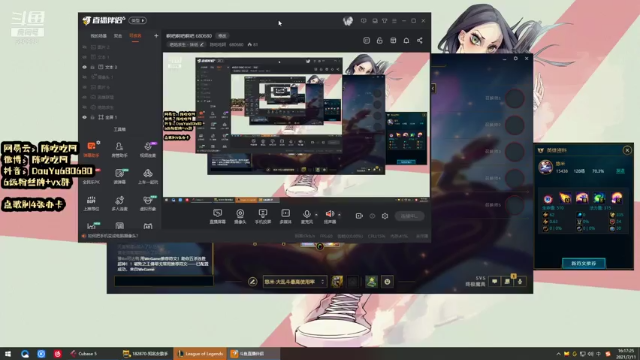The height and width of the screenshot is (360, 640).
Task: Click the speaker volume icon
Action: click(330, 216)
